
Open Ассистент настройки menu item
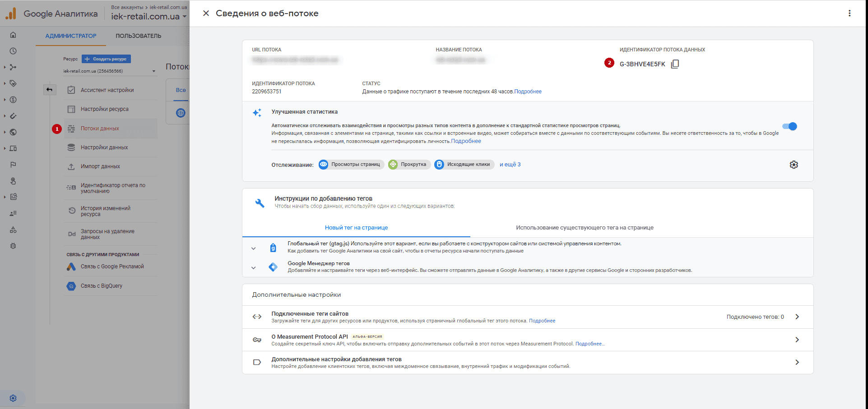111,90
